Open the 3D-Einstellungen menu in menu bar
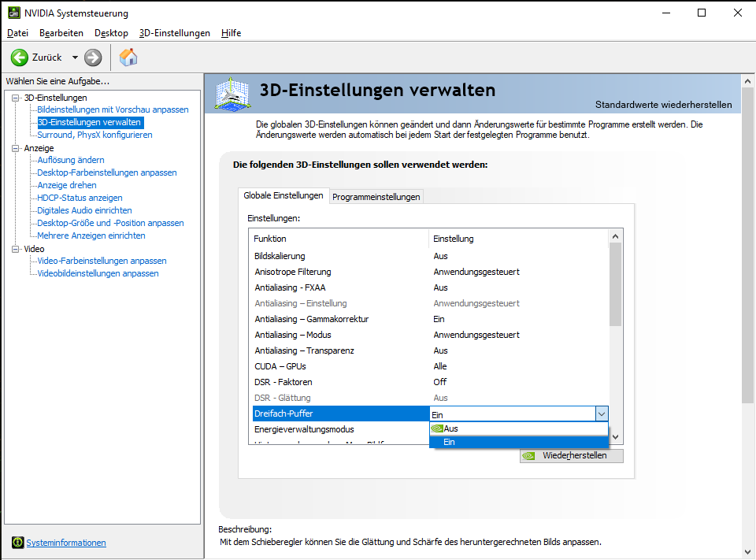The image size is (756, 560). pyautogui.click(x=174, y=33)
